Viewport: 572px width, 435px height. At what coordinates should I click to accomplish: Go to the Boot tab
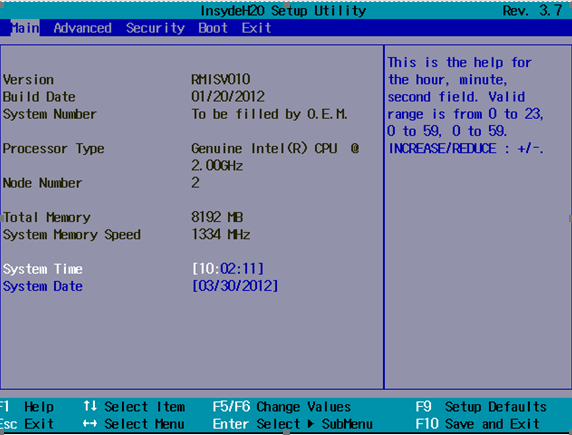coord(213,28)
